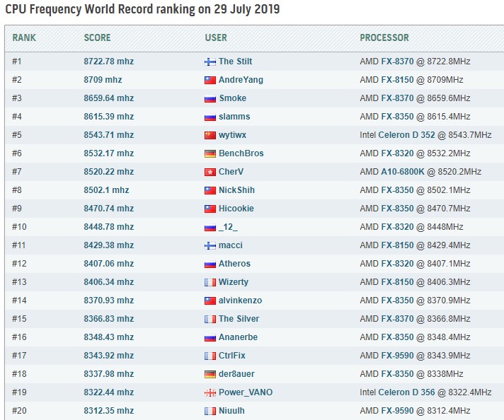Click the Finland flag next to The Stilt
Screen dimensions: 504x420
(210, 62)
